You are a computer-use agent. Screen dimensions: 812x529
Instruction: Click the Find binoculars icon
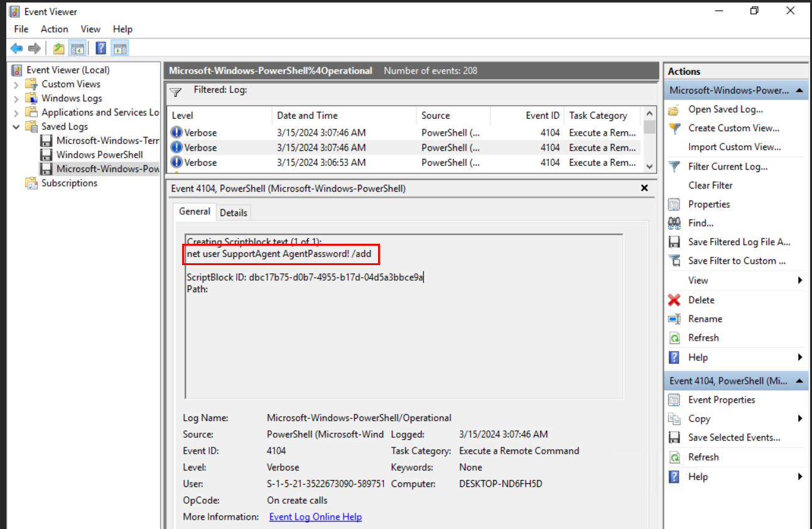click(674, 223)
